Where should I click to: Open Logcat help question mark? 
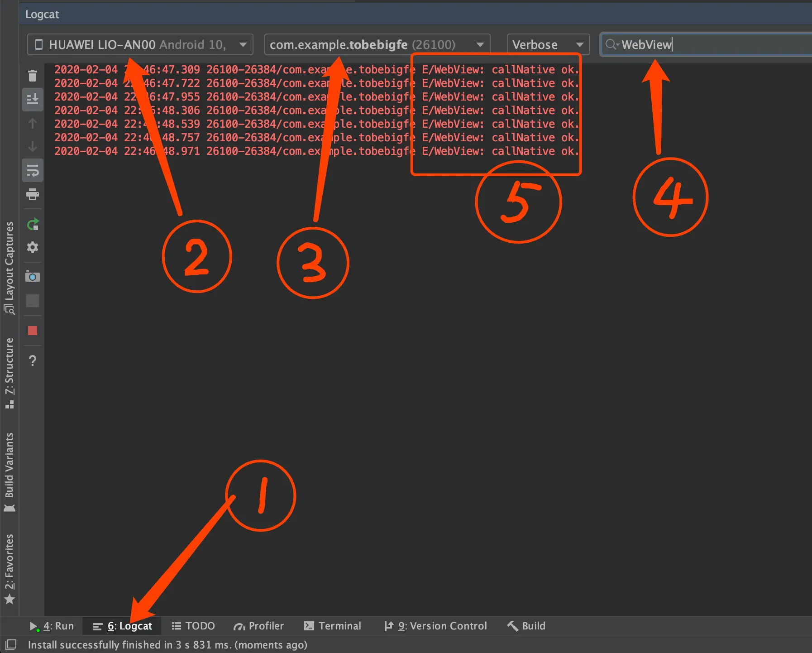[33, 360]
